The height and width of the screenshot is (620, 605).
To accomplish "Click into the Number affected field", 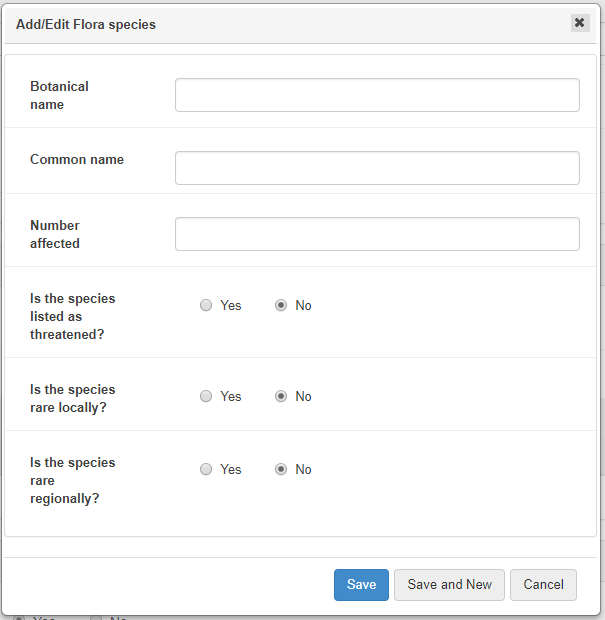I will 377,234.
